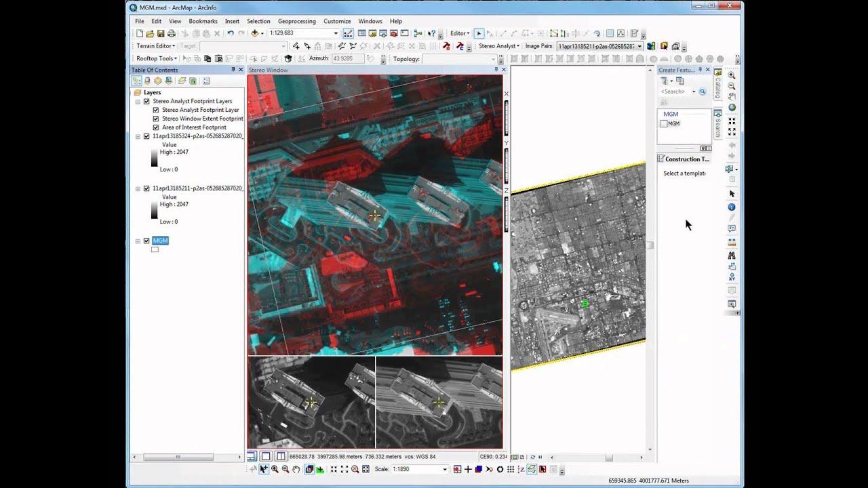Select the Select Elements black arrow tool

[x=732, y=194]
